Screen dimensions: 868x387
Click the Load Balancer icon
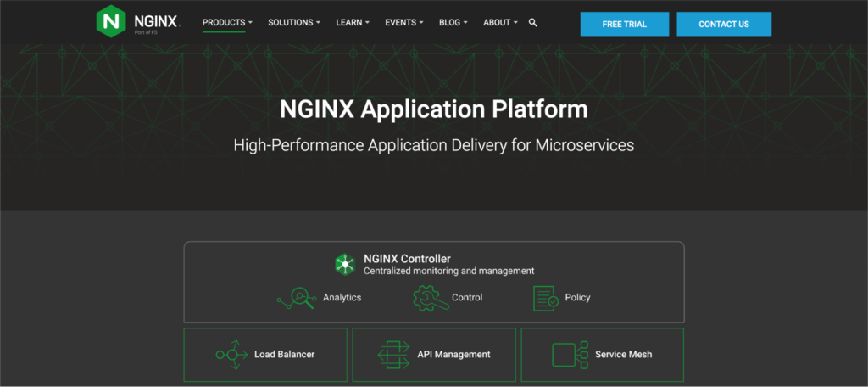(x=231, y=354)
